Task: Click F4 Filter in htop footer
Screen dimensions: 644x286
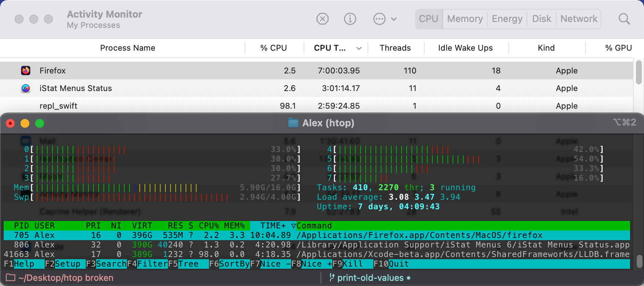Action: coord(147,264)
